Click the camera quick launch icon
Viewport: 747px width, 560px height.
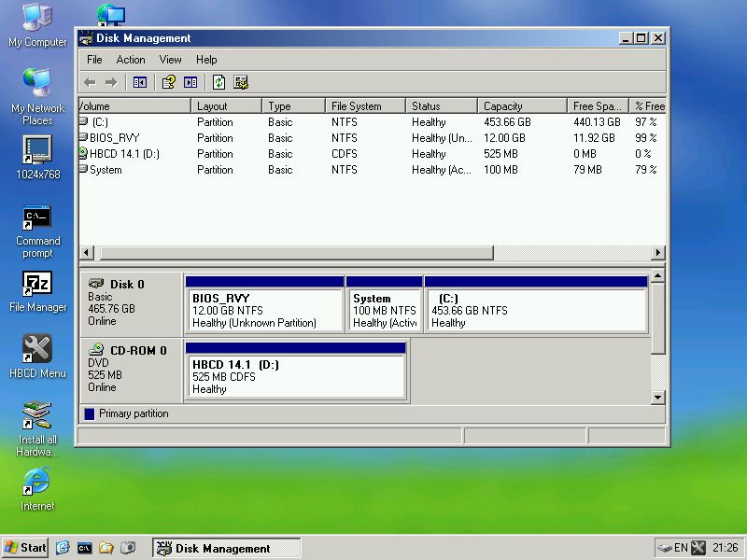(127, 548)
